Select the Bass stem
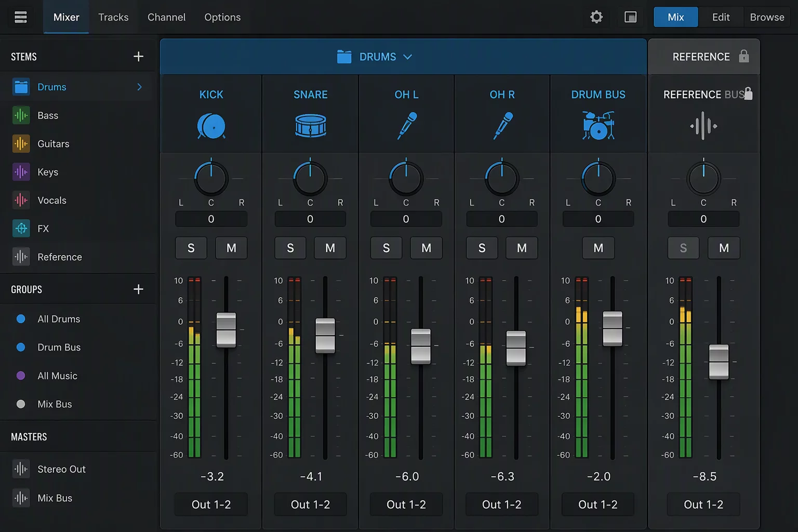798x532 pixels. pos(78,115)
